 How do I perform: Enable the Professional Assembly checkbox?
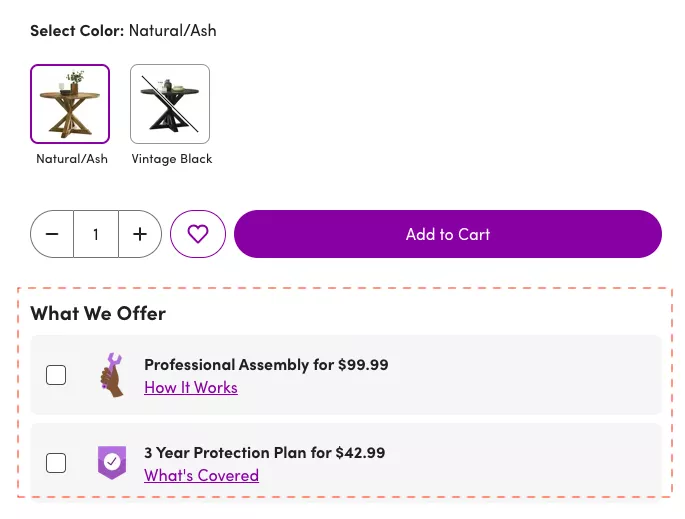tap(57, 375)
